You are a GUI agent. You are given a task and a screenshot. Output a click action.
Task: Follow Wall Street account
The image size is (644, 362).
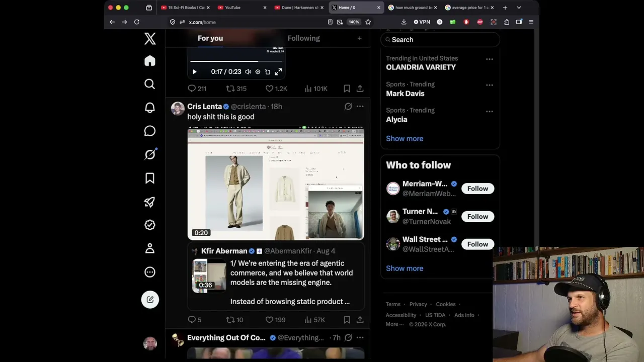[477, 244]
